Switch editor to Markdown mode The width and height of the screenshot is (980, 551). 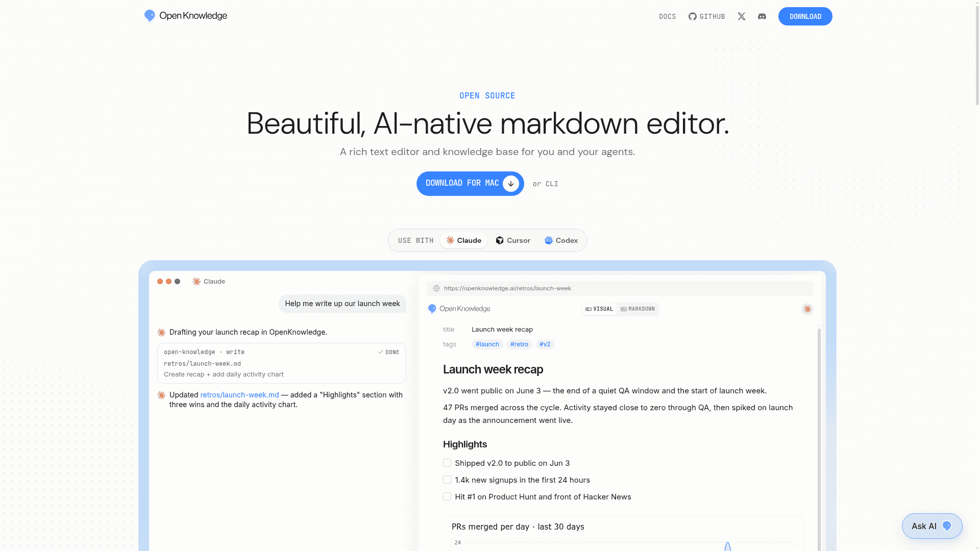638,309
